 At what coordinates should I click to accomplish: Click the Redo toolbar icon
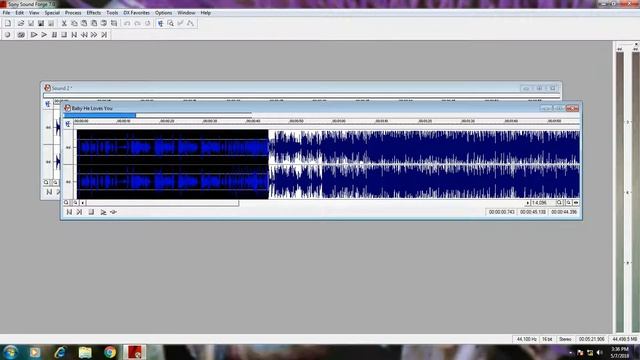[x=138, y=23]
